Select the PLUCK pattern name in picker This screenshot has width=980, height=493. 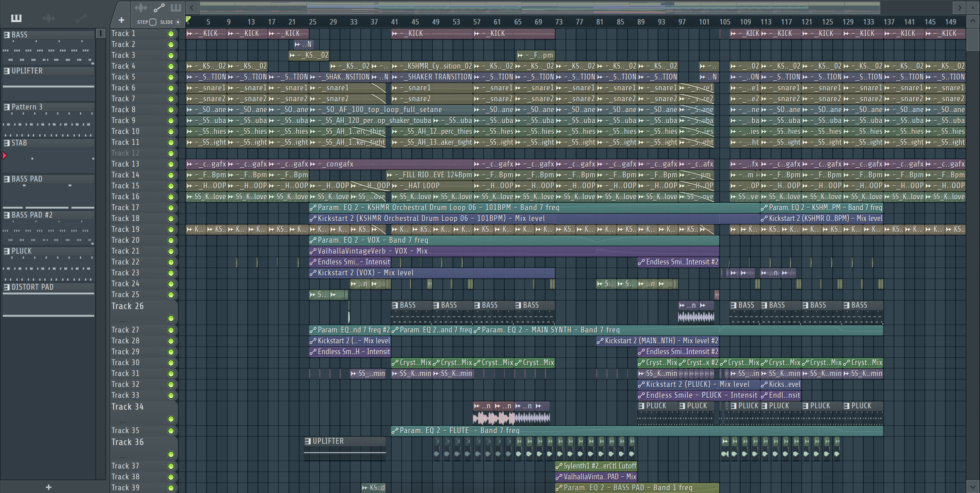click(x=21, y=251)
